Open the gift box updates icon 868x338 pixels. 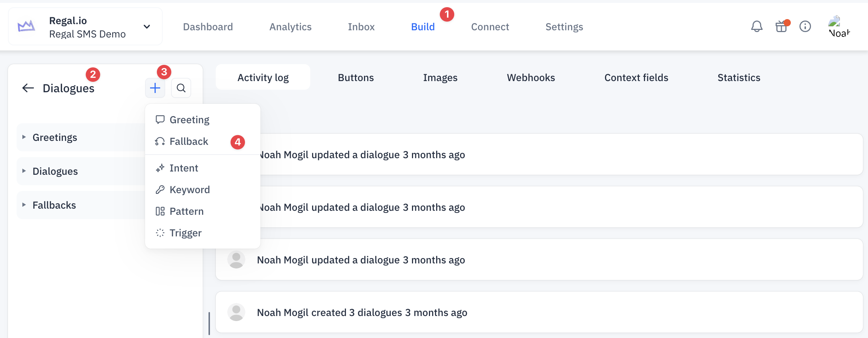click(x=781, y=26)
